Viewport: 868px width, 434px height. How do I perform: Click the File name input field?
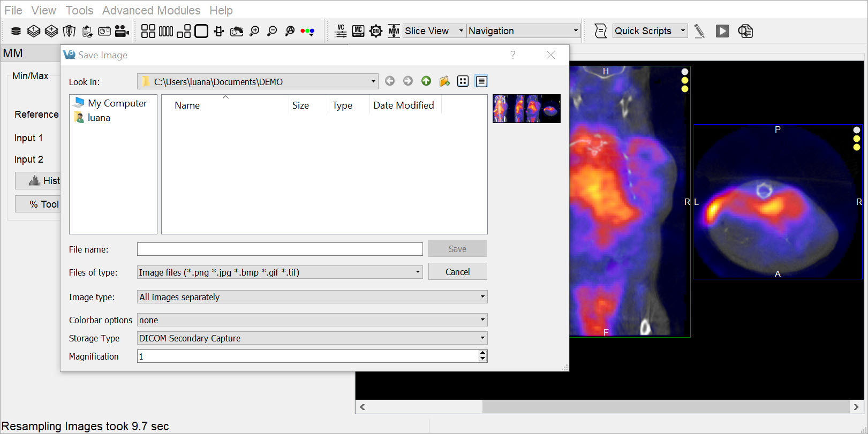pos(280,249)
